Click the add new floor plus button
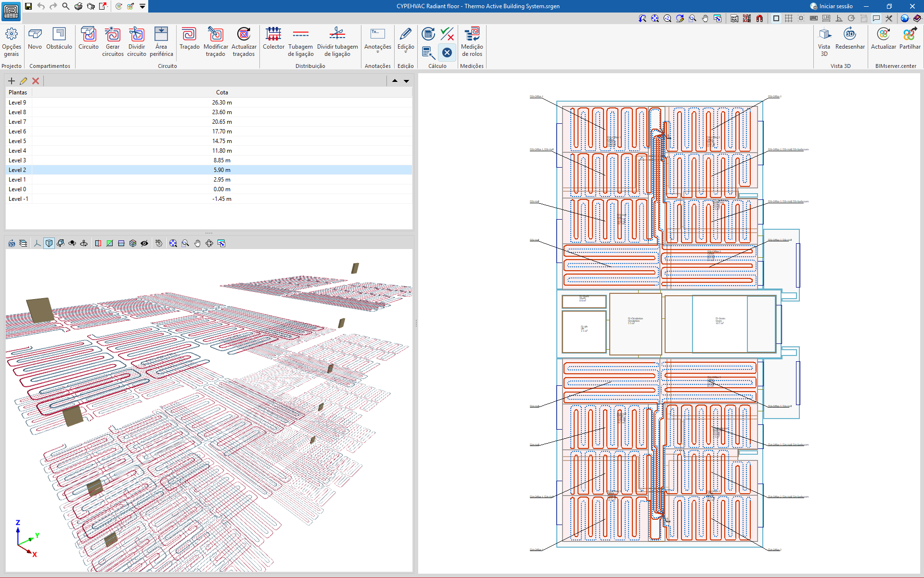Screen dimensions: 924x578 [12, 81]
